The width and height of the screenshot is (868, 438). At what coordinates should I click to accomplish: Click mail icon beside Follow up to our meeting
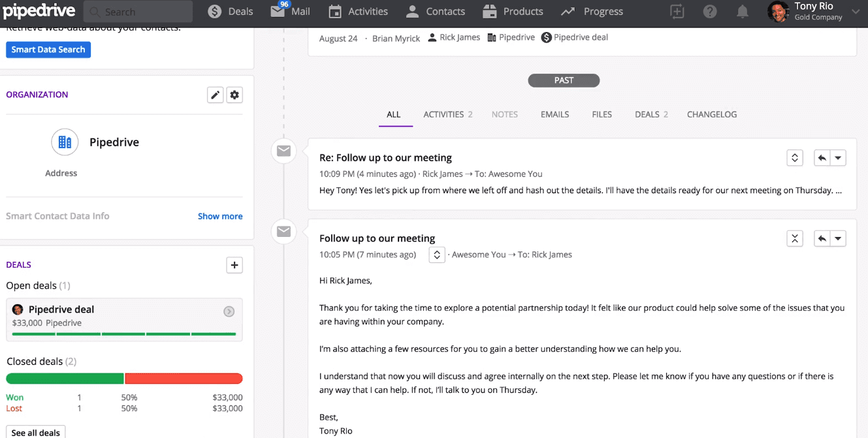pos(283,231)
